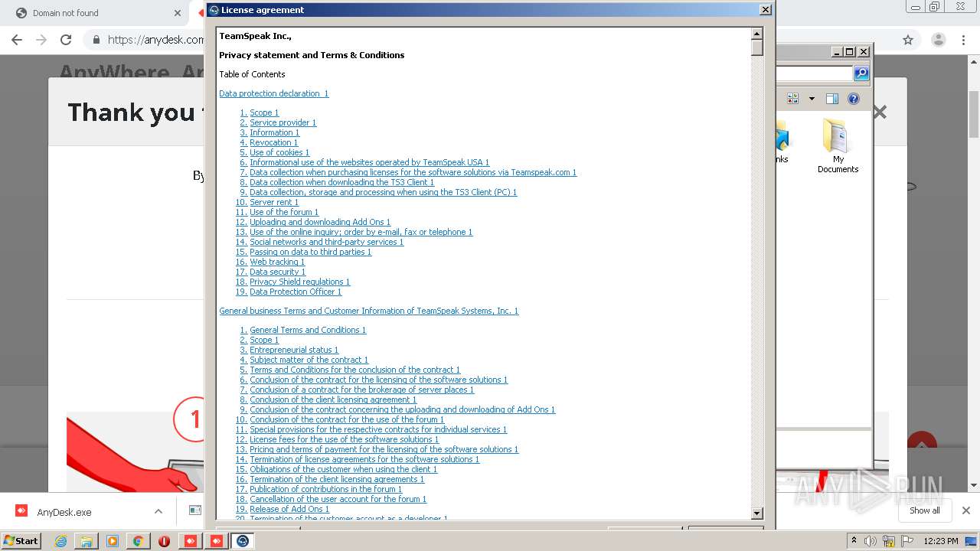Launch Windows Media Player from taskbar

(x=113, y=541)
